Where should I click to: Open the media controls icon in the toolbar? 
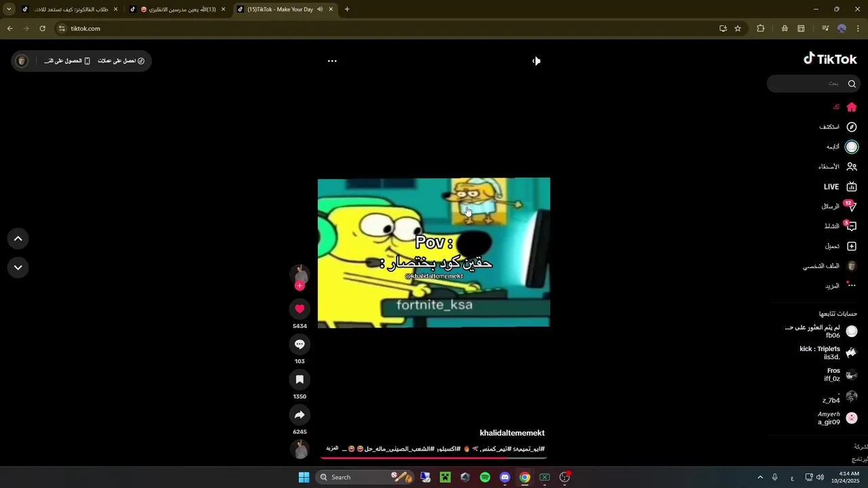[825, 28]
